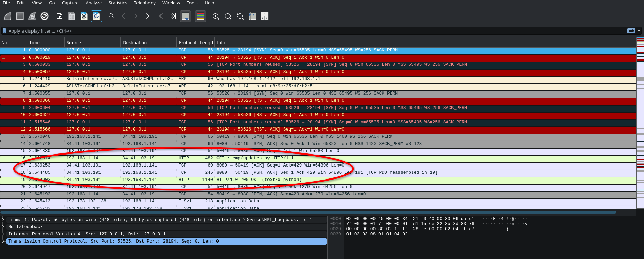This screenshot has width=644, height=259.
Task: Expand Transmission Control Protocol details
Action: 3,241
